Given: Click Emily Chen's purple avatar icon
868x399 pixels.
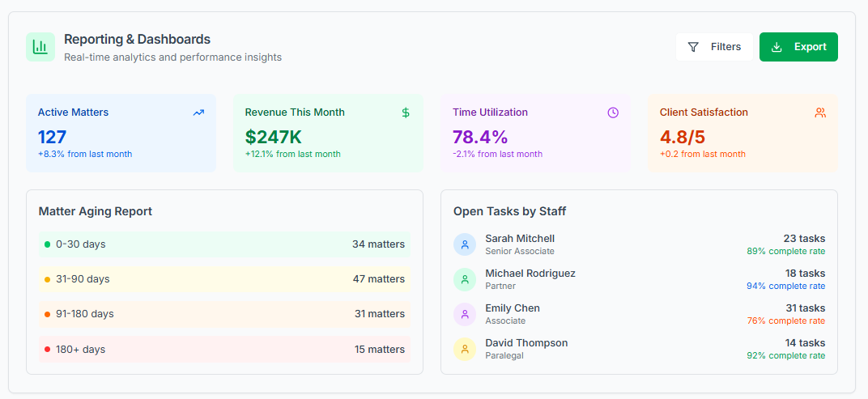Looking at the screenshot, I should coord(465,314).
